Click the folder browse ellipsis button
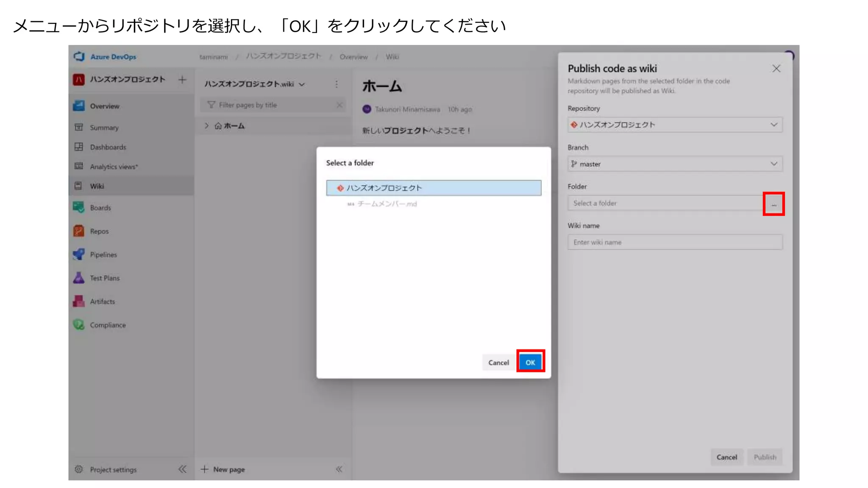868x488 pixels. coord(773,204)
